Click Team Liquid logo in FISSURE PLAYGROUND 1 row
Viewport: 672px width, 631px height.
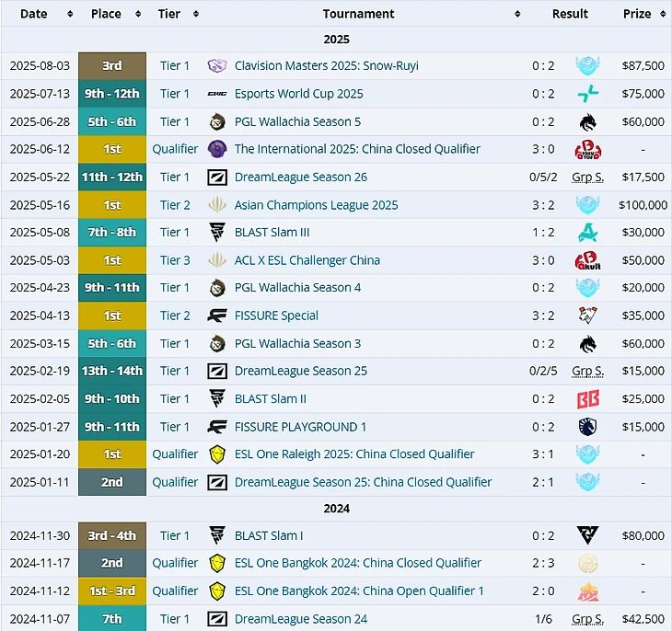click(x=587, y=427)
